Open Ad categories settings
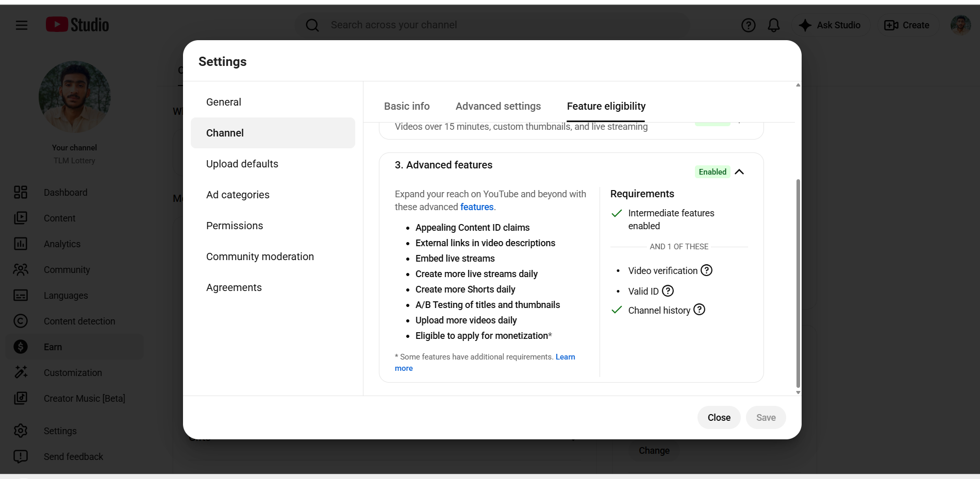 tap(273, 195)
